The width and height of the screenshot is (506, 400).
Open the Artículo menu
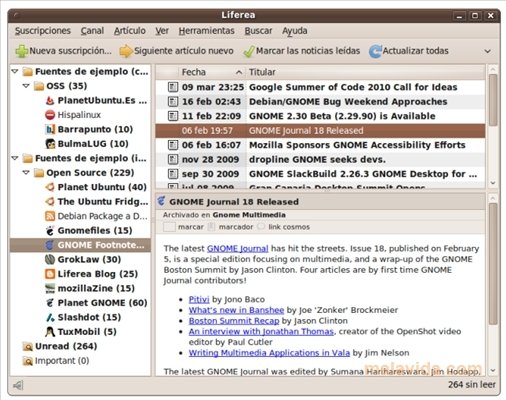coord(130,31)
